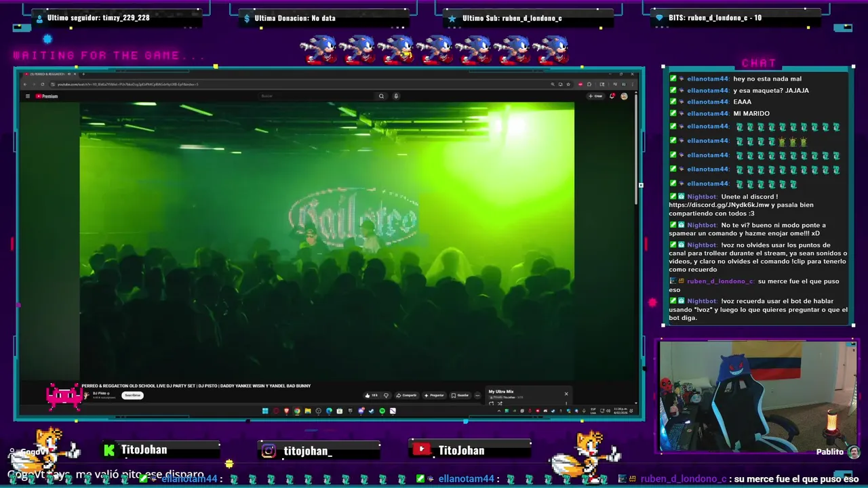Open the YouTube hamburger guide menu

pos(28,96)
